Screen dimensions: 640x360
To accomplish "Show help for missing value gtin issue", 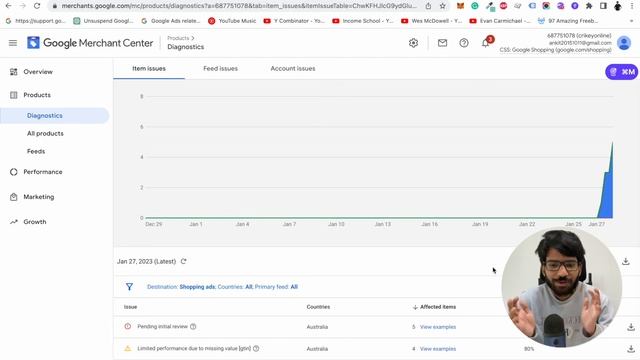I will point(256,349).
